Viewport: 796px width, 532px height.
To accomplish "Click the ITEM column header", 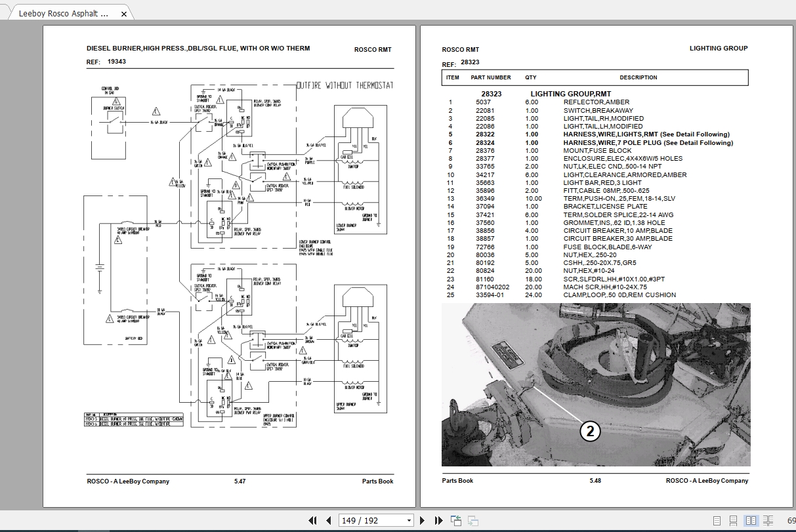I will coord(453,77).
